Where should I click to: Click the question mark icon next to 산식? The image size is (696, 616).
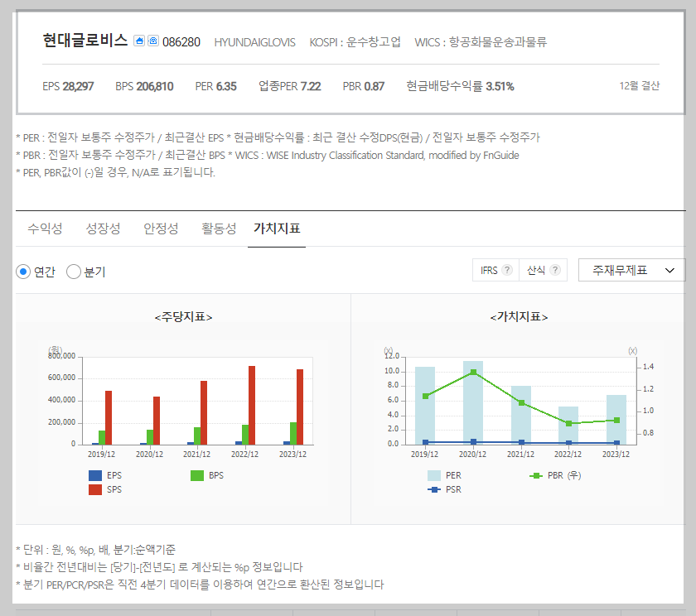pyautogui.click(x=555, y=270)
